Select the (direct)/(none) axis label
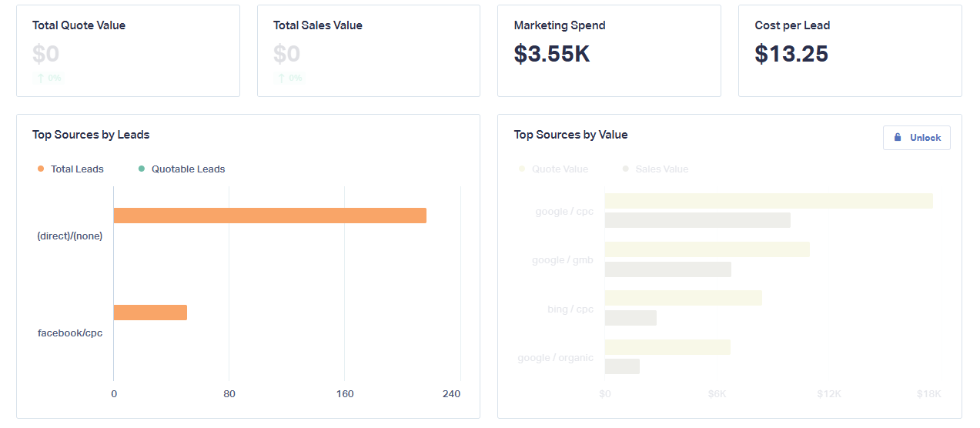The height and width of the screenshot is (428, 980). tap(70, 236)
